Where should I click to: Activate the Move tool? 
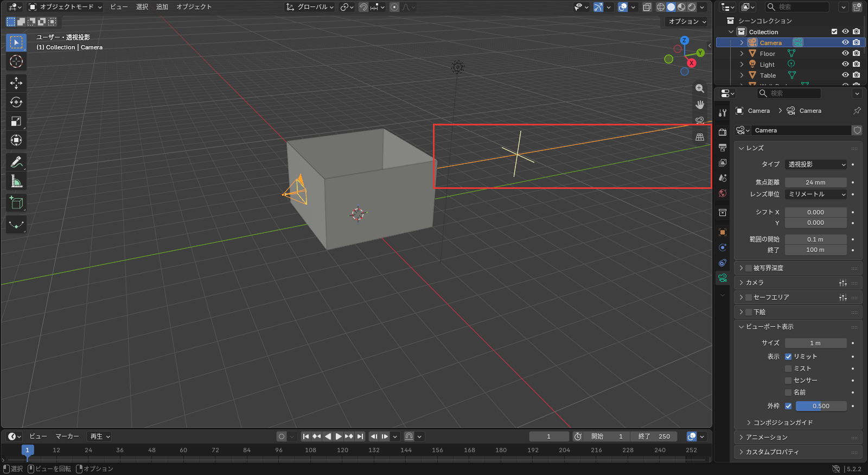pyautogui.click(x=16, y=83)
